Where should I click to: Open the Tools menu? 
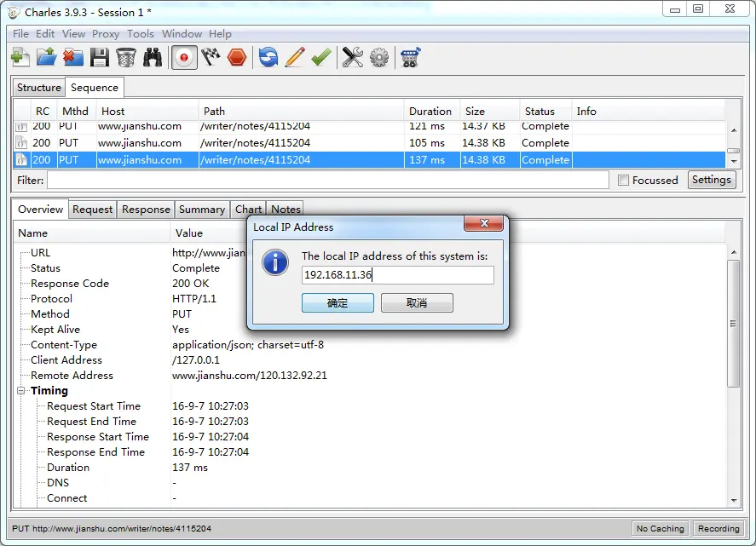141,34
